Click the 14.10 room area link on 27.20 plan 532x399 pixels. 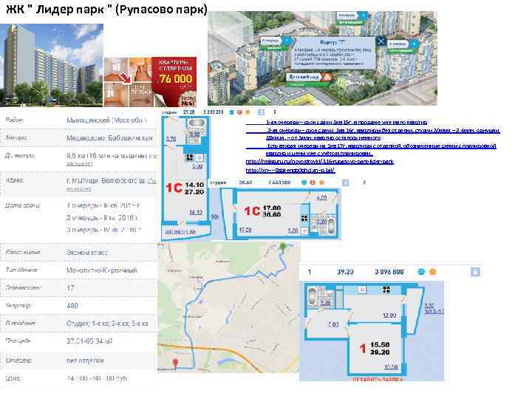pos(195,212)
